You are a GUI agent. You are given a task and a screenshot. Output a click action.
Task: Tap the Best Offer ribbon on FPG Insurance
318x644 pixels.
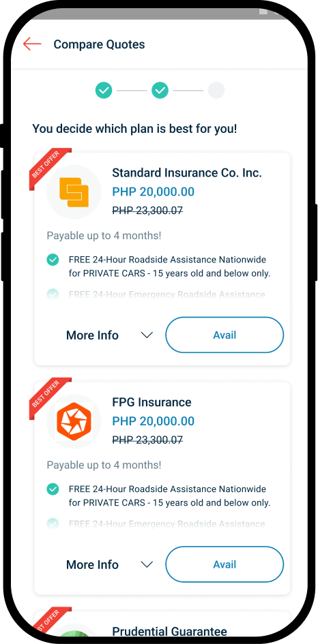coord(48,397)
